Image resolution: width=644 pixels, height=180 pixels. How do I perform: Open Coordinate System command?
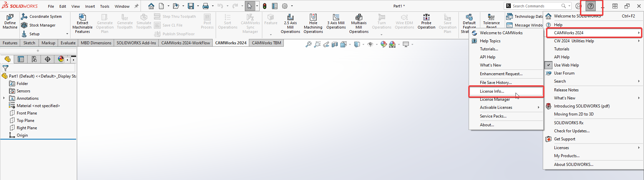pos(41,16)
